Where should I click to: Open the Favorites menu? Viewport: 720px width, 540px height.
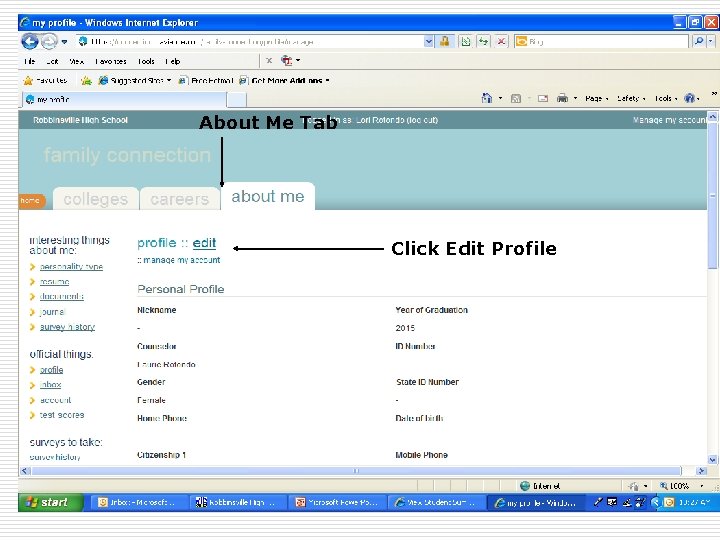[x=111, y=61]
